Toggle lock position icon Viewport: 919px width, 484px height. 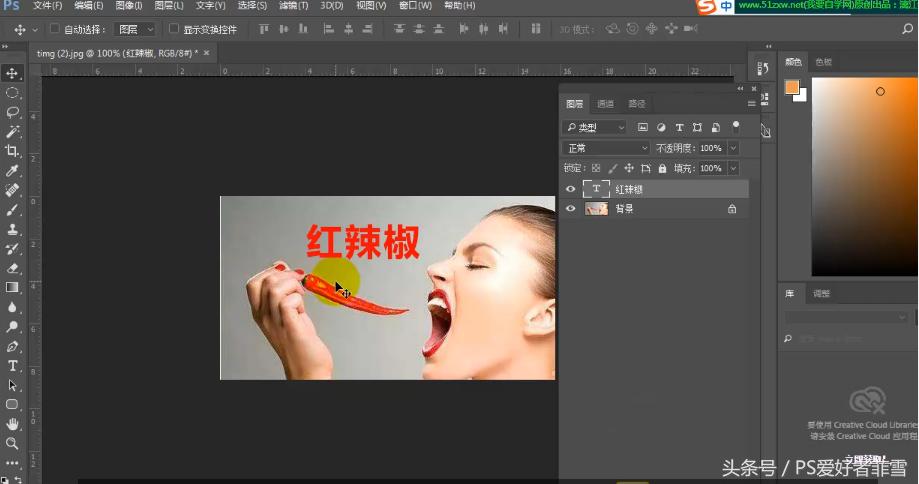pos(629,168)
